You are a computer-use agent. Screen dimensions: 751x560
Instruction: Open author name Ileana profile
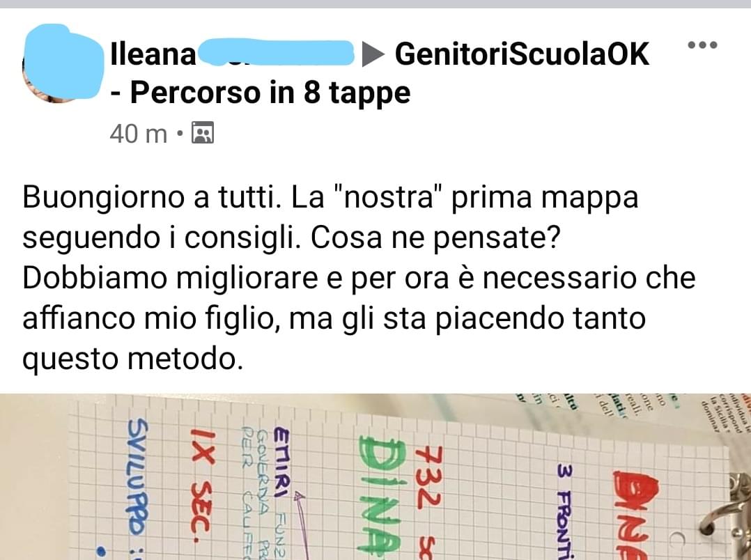153,54
